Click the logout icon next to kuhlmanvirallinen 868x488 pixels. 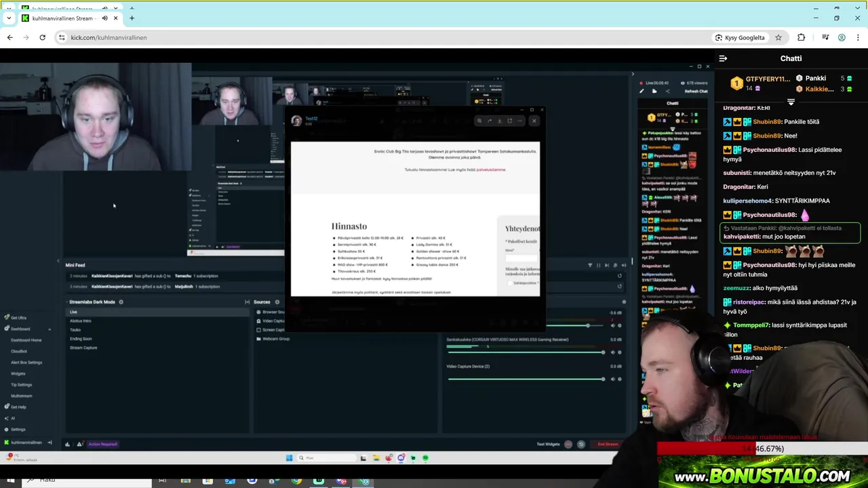coord(50,443)
